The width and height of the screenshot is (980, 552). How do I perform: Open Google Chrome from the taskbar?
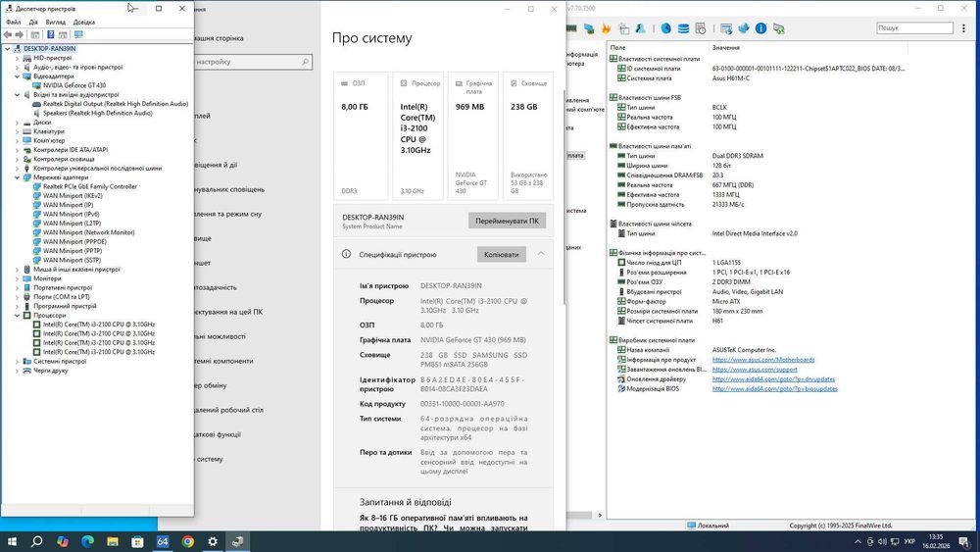pyautogui.click(x=187, y=541)
